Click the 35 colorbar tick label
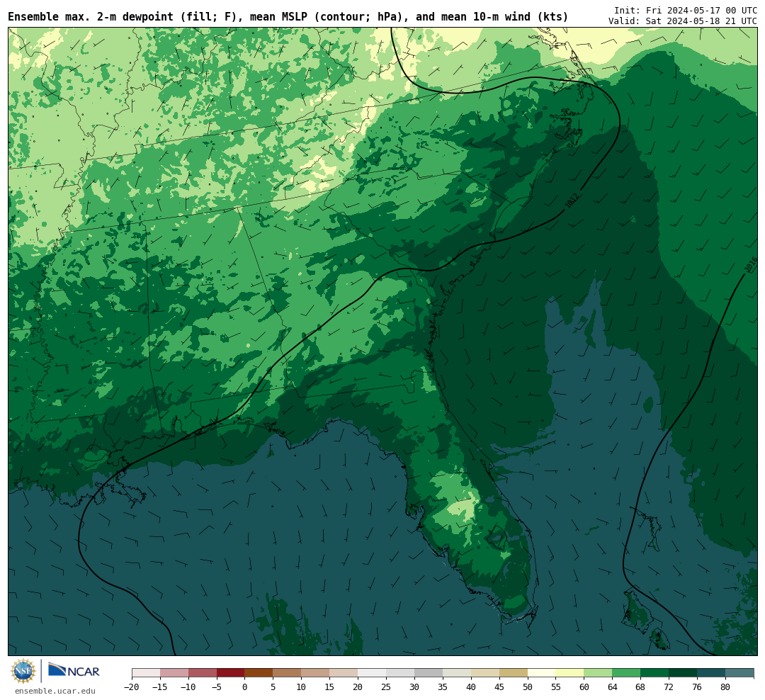The height and width of the screenshot is (700, 765). click(443, 687)
